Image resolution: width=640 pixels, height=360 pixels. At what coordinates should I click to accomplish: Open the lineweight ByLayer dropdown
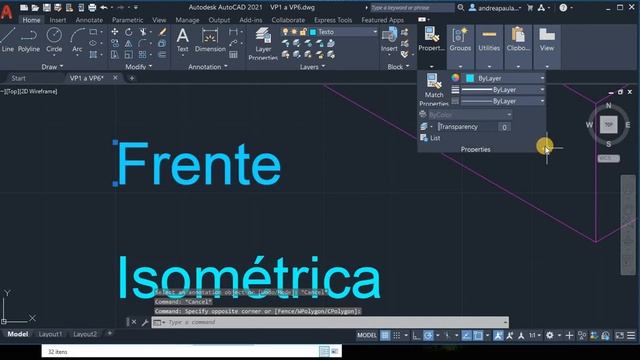542,90
